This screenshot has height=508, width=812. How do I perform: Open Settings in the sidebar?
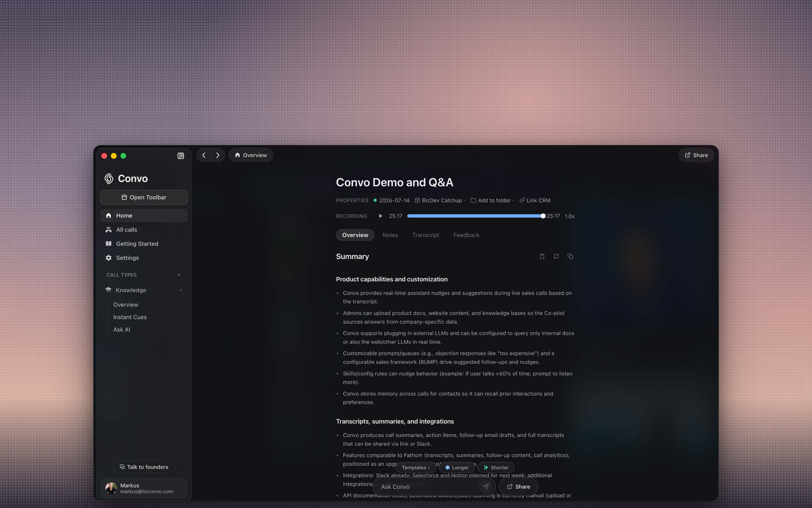click(144, 258)
